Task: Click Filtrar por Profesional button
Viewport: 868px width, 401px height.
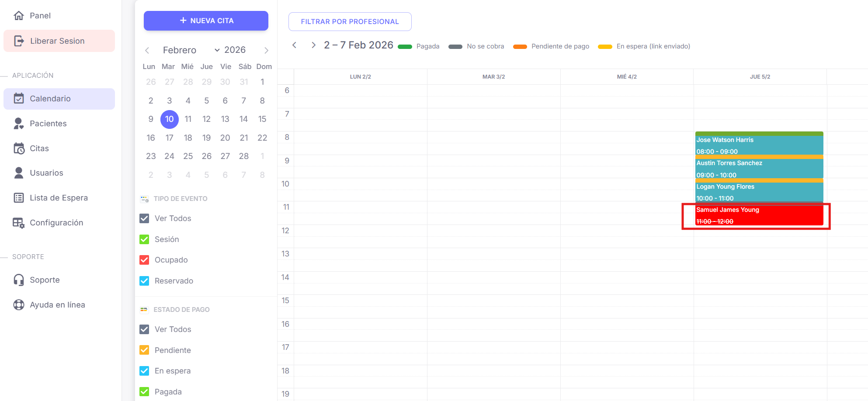Action: pyautogui.click(x=350, y=22)
